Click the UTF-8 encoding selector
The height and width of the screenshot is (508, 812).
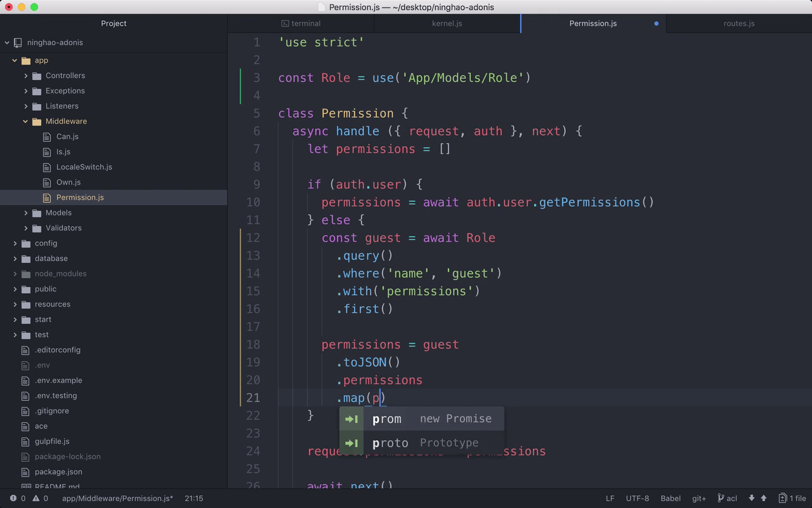pos(637,498)
